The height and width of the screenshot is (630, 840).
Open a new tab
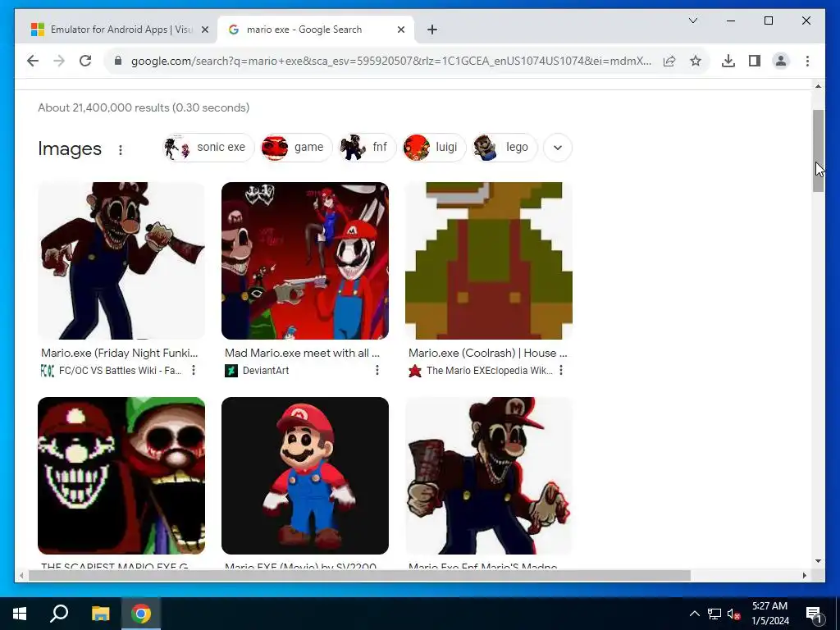(432, 30)
